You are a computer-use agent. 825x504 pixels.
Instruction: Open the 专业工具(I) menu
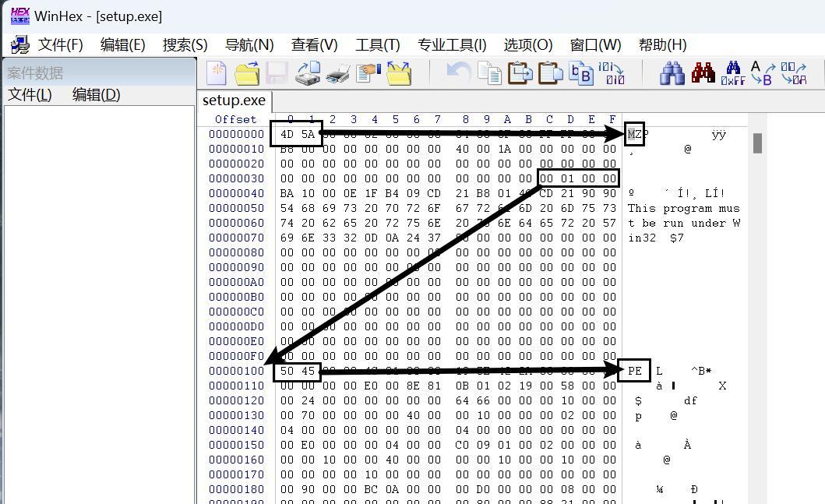coord(451,44)
